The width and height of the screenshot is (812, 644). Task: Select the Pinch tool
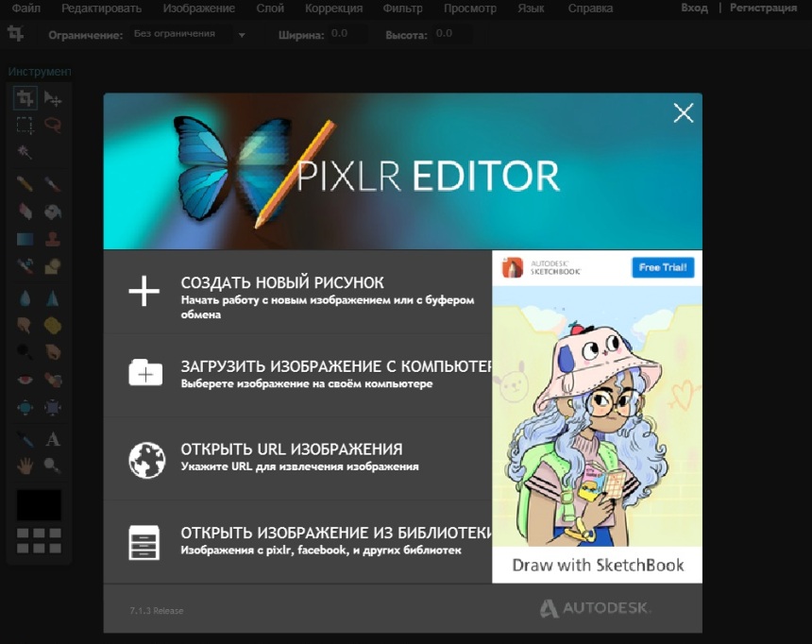click(53, 408)
